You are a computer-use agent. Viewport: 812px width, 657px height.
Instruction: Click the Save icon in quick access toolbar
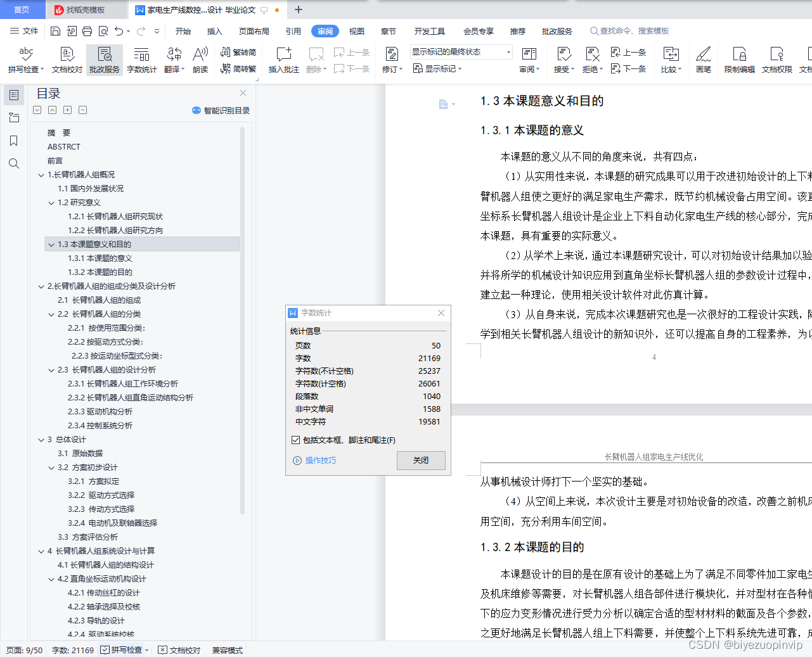point(55,31)
